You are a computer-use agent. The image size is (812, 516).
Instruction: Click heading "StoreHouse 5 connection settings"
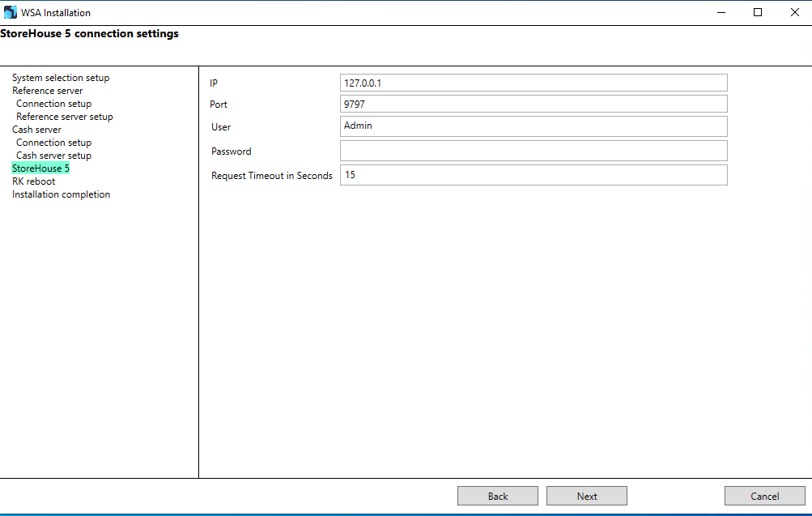coord(90,34)
